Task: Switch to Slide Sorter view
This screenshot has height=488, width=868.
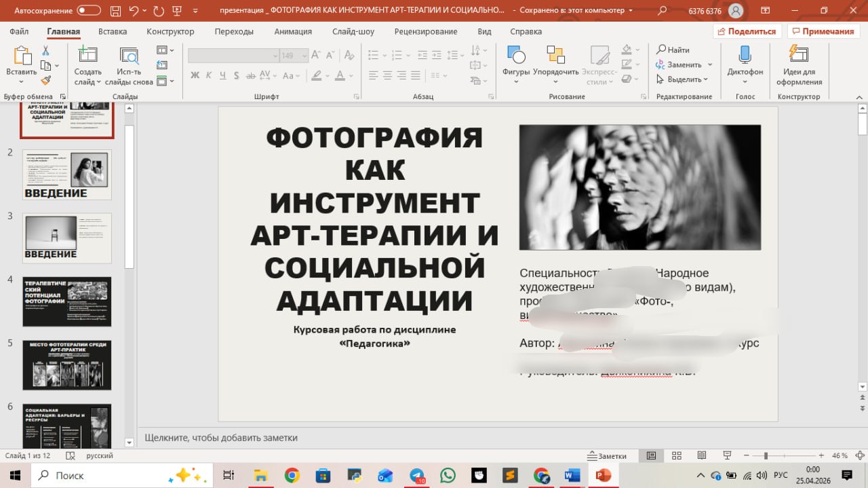Action: tap(676, 455)
